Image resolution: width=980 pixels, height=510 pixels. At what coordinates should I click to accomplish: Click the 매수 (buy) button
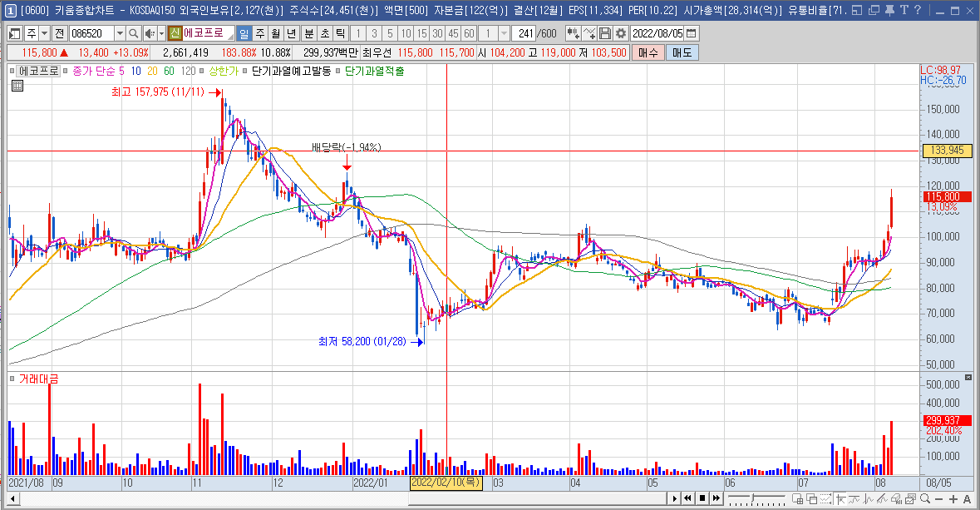click(x=648, y=53)
